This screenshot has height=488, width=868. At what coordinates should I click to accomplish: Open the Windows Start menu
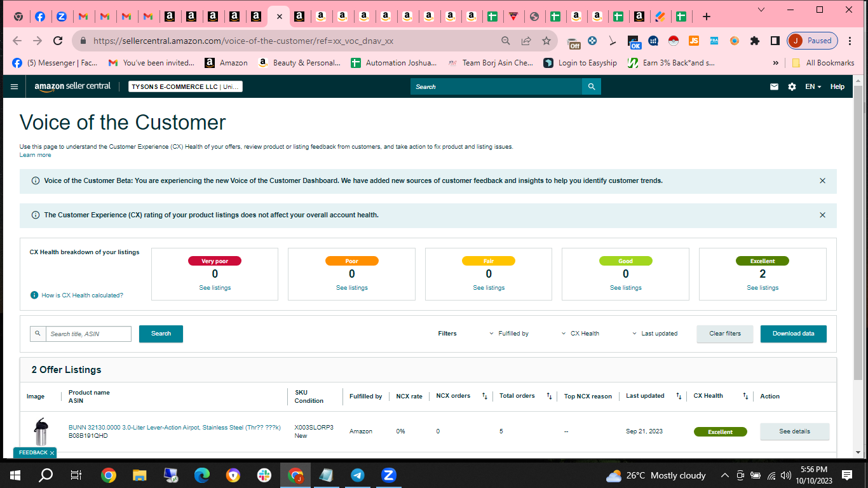click(x=15, y=475)
